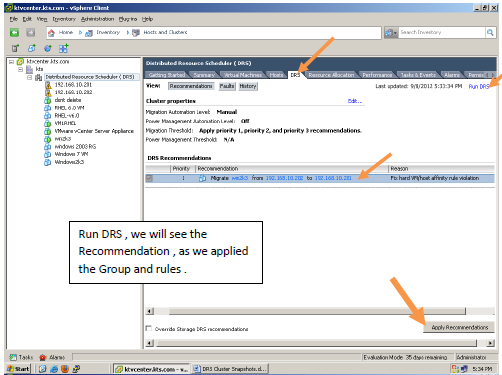Switch to the Virtual Machines tab

pos(243,75)
